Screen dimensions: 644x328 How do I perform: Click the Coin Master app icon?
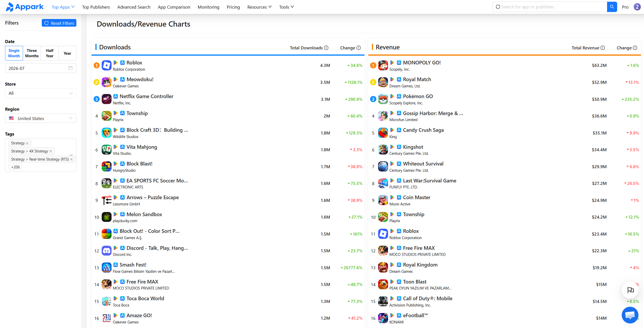tap(383, 200)
